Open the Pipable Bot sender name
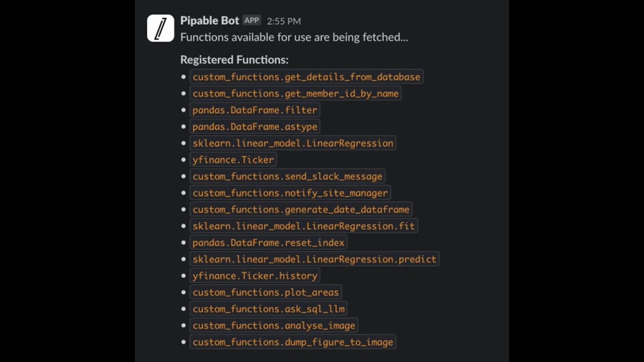Image resolution: width=644 pixels, height=362 pixels. (x=209, y=21)
